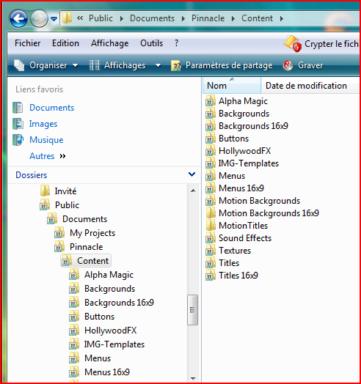The height and width of the screenshot is (384, 361).
Task: Sort by the Nom column header
Action: [232, 86]
